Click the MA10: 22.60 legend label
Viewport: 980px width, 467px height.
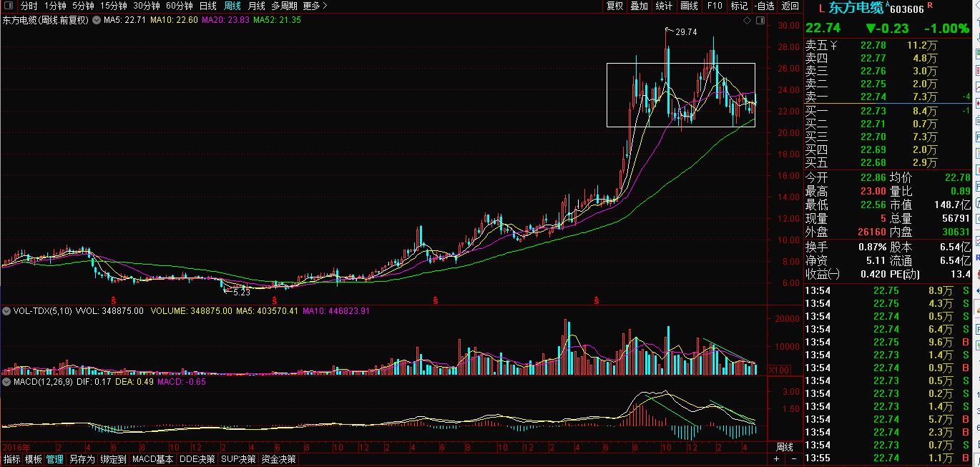pos(175,20)
